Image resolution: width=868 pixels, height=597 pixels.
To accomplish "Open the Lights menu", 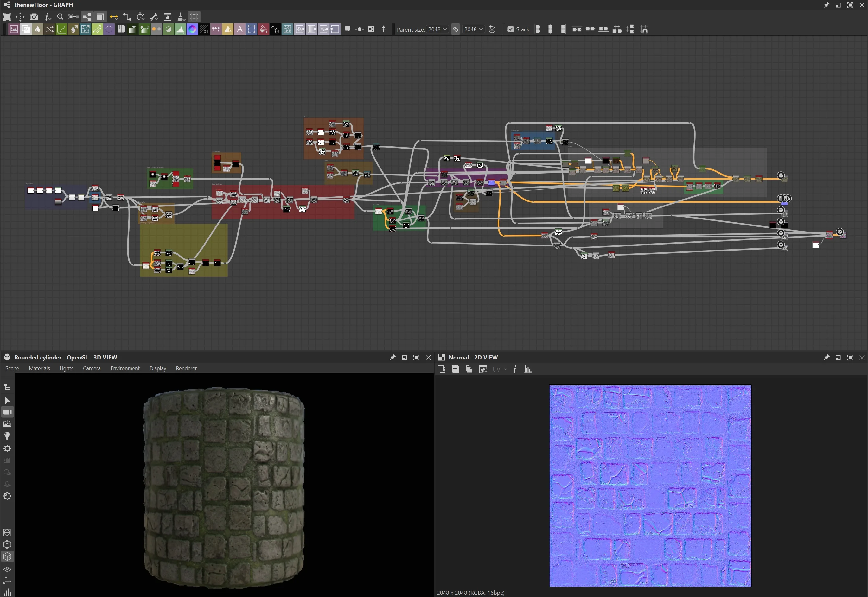I will point(66,368).
